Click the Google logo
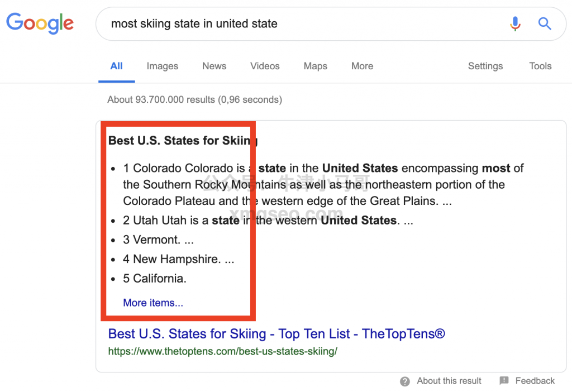This screenshot has width=572, height=392. click(40, 23)
